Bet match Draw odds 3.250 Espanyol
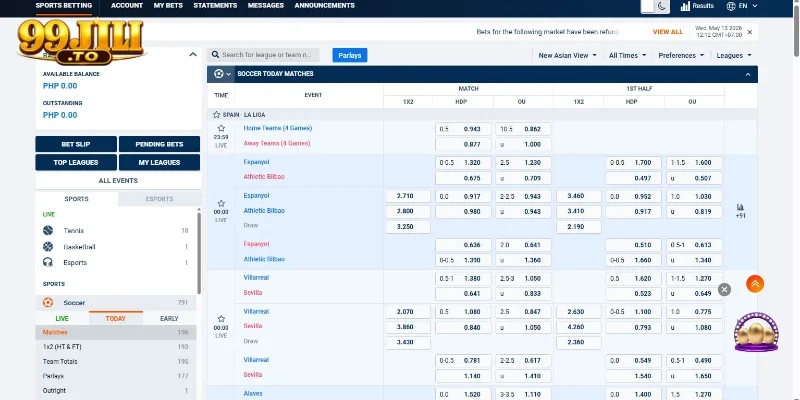This screenshot has height=400, width=800. coord(408,227)
